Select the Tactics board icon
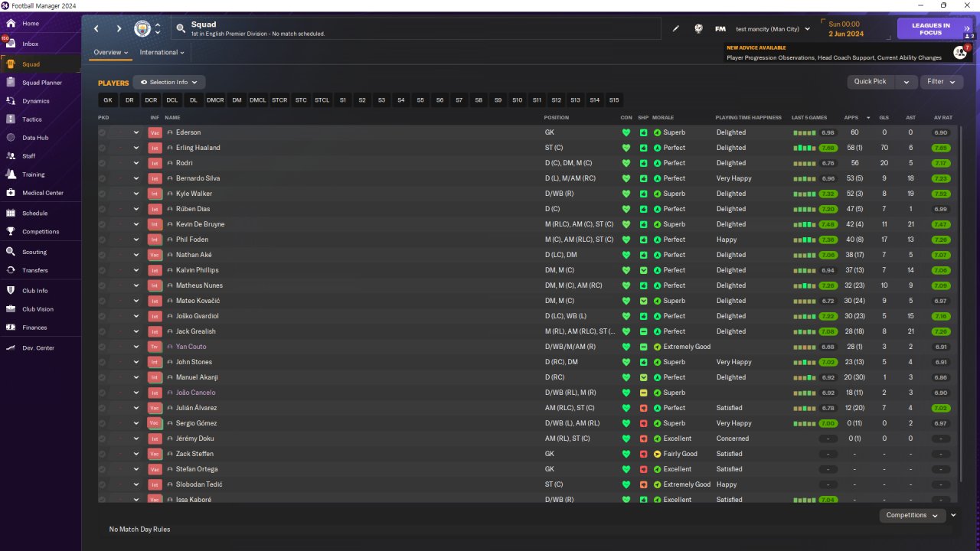980x551 pixels. click(x=11, y=119)
